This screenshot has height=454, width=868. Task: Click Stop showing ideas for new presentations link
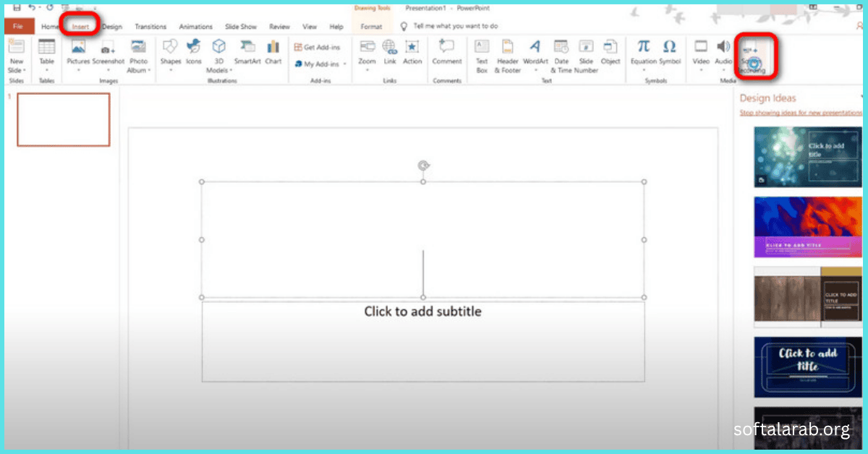click(801, 113)
